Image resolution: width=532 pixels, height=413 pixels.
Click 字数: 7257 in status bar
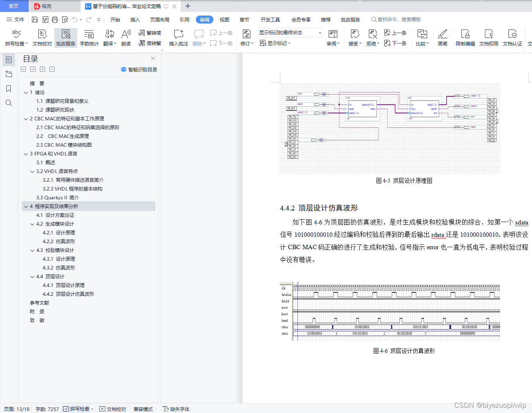point(47,409)
